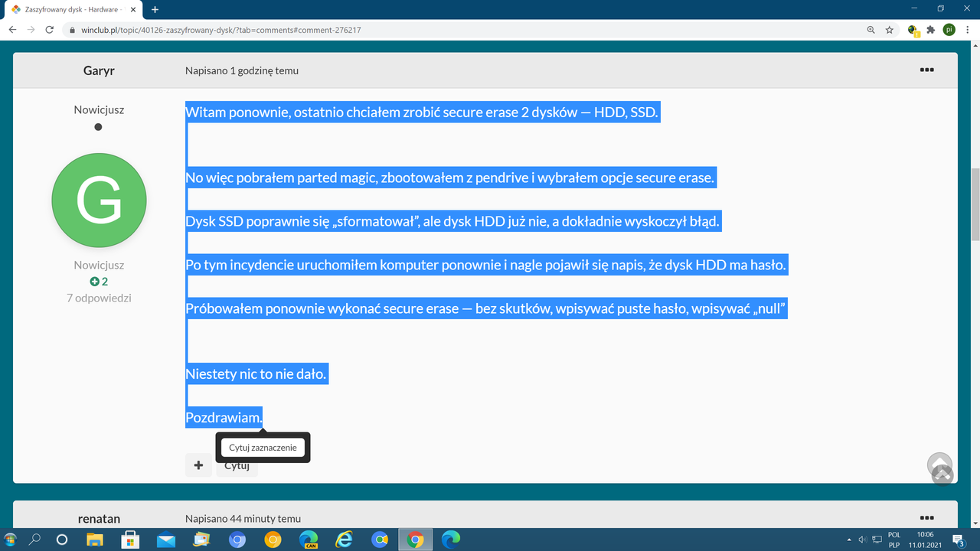Click the 'Niestety nic to nie dało.' line
The height and width of the screenshot is (551, 980).
pos(256,374)
